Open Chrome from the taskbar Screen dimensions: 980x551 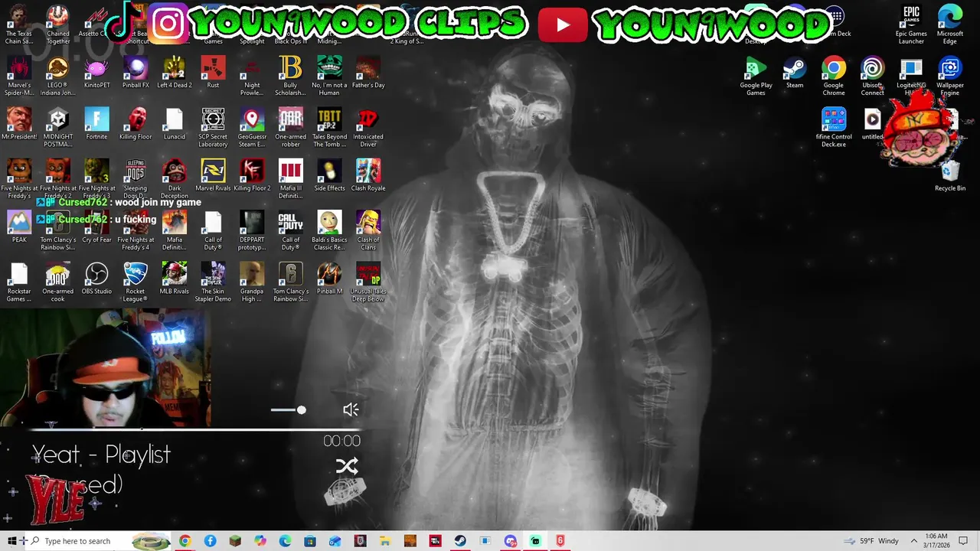[185, 541]
